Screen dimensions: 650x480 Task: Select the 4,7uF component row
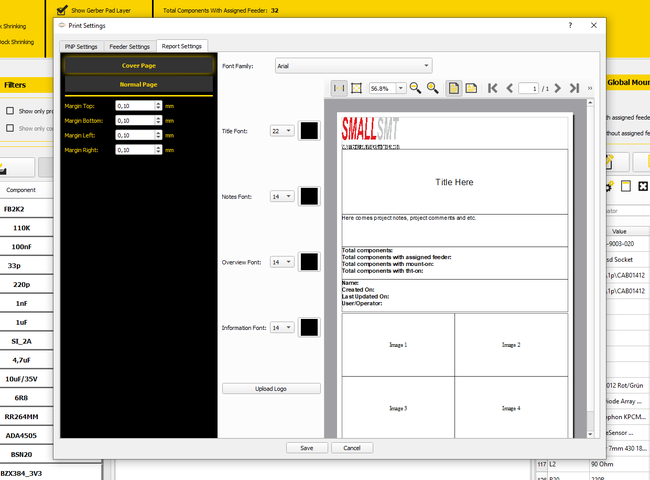point(27,360)
